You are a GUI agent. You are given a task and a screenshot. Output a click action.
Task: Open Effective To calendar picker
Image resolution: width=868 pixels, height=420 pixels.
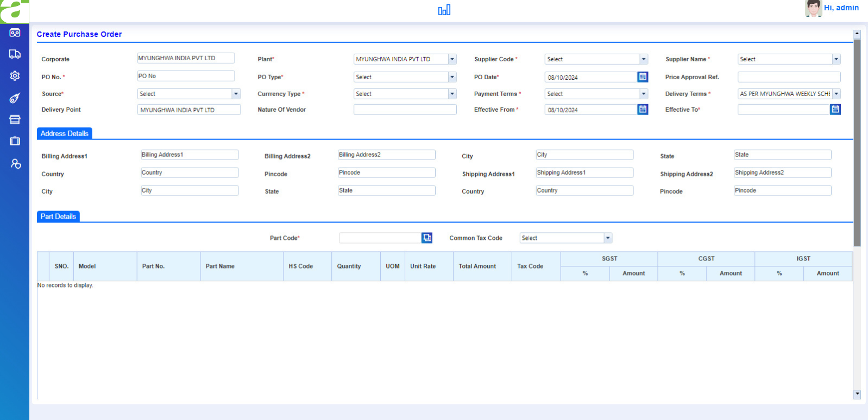835,110
